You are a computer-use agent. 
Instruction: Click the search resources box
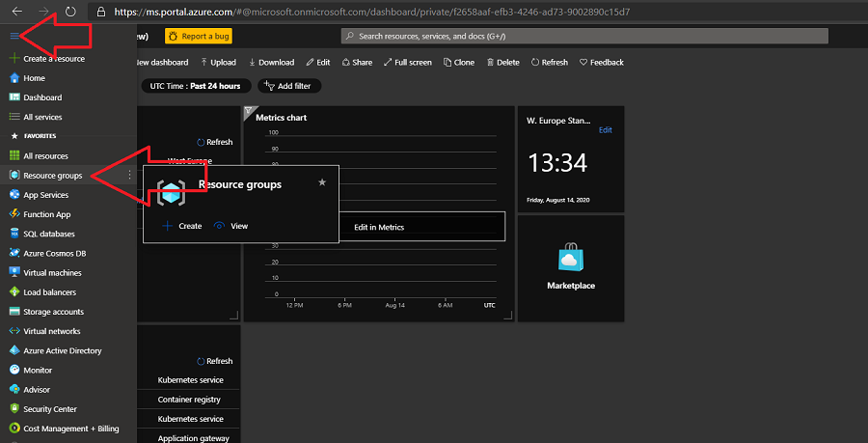(584, 36)
